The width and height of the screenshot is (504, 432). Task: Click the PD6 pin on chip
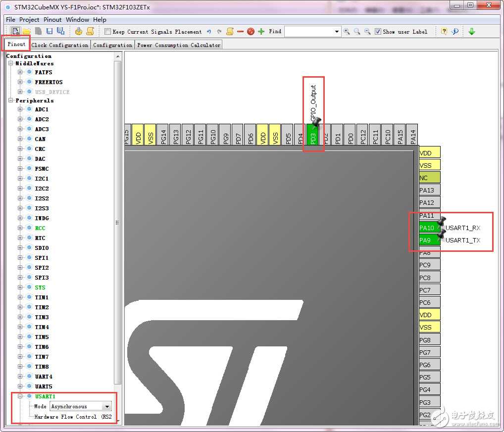point(251,135)
